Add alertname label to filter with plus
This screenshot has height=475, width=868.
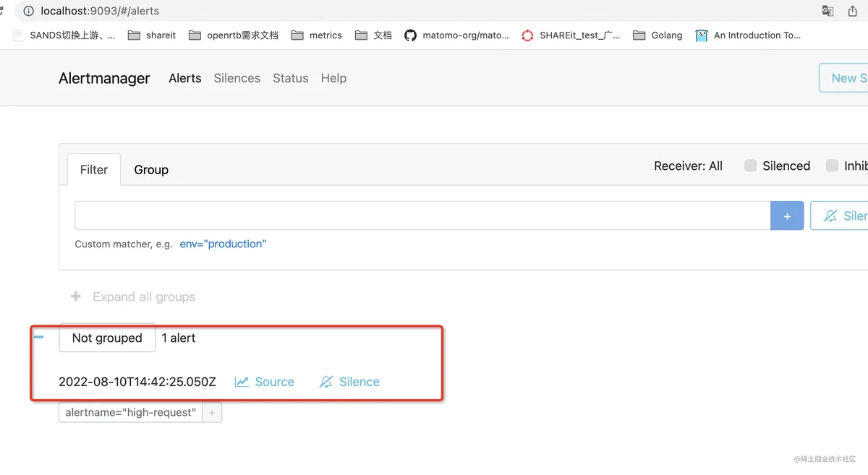pos(212,413)
